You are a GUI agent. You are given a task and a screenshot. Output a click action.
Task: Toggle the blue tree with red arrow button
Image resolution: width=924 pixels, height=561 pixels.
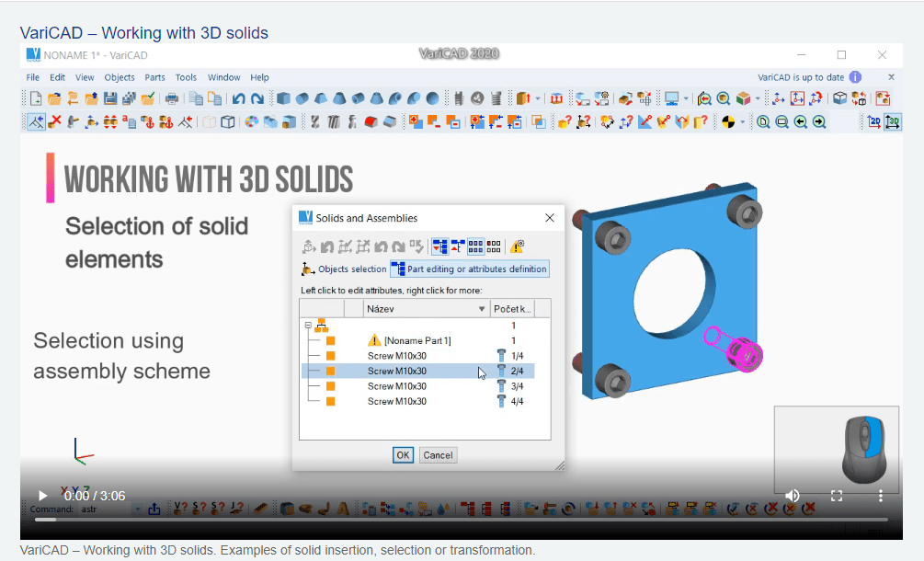click(439, 246)
